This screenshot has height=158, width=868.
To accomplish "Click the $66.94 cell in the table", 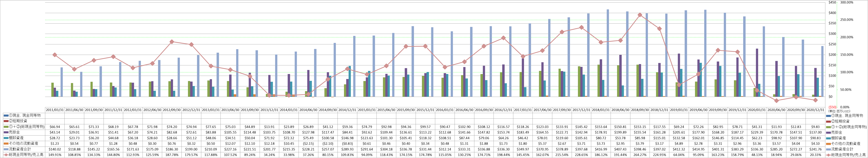I will click(55, 127).
